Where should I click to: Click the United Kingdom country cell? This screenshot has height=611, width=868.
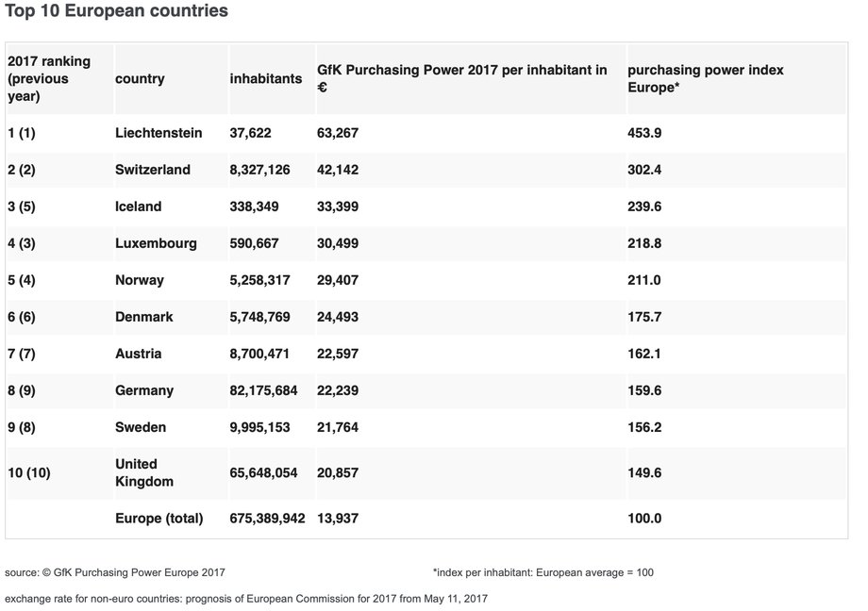(x=144, y=472)
